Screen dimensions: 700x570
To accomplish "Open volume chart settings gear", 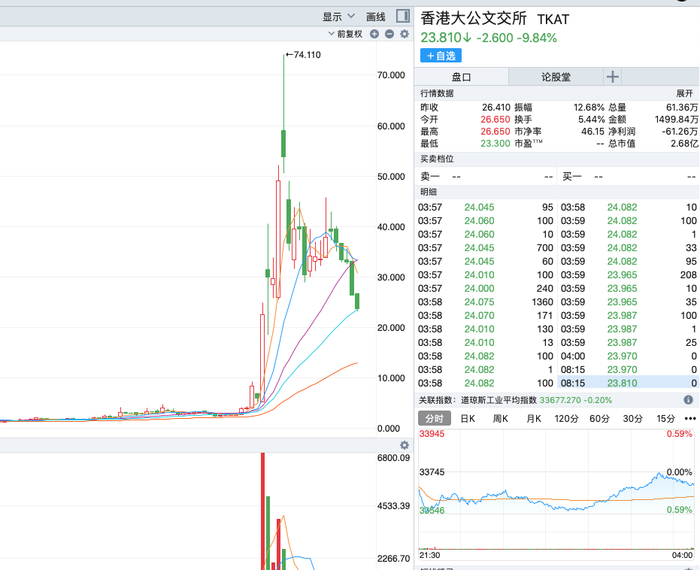I will (x=404, y=445).
